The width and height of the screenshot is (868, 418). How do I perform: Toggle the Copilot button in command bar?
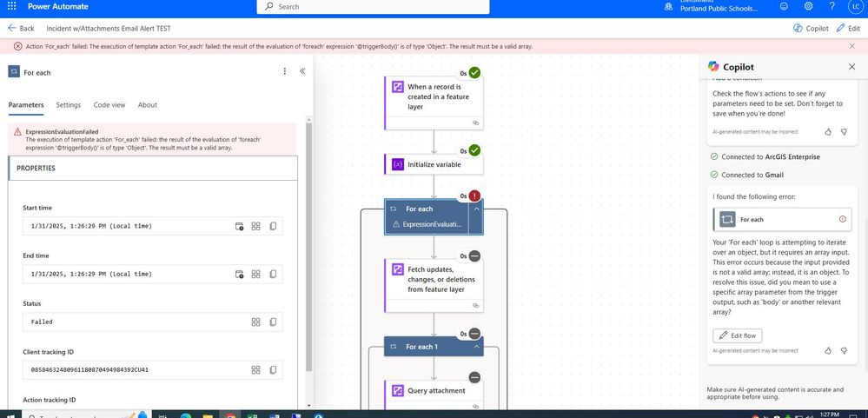click(x=811, y=28)
